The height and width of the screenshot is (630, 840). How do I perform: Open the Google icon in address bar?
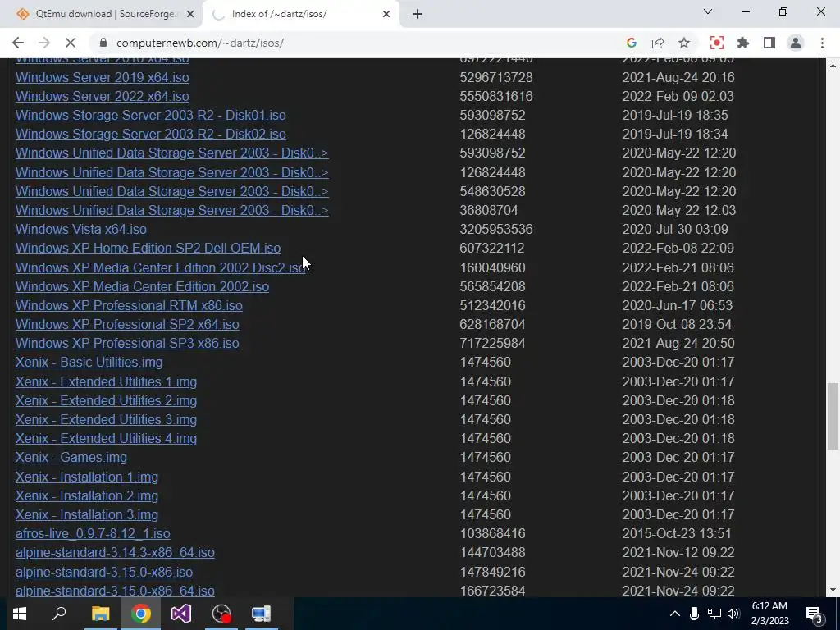pos(631,43)
